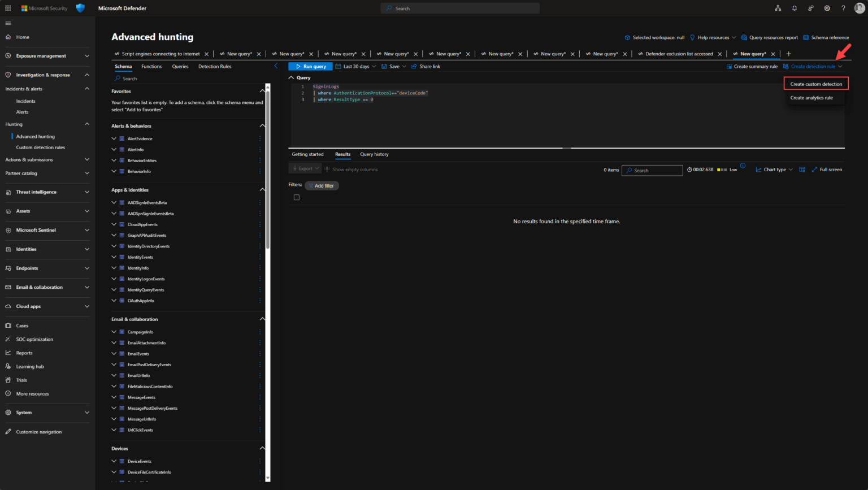Viewport: 868px width, 490px height.
Task: Select Create custom detection from the menu
Action: pyautogui.click(x=816, y=83)
